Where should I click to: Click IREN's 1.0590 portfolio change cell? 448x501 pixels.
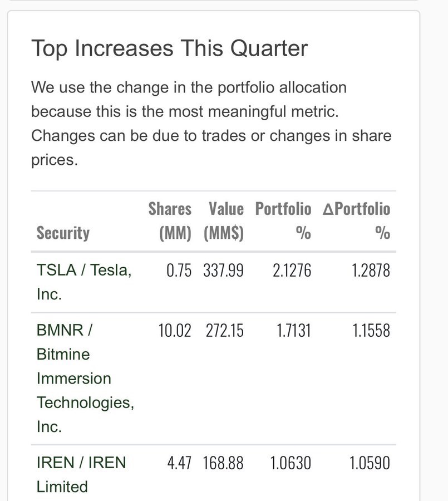coord(370,463)
